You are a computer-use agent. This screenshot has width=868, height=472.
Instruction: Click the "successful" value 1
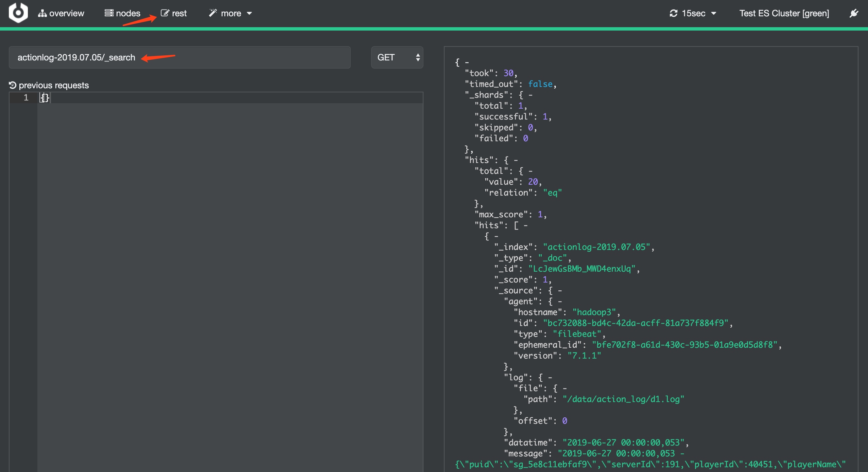(x=545, y=117)
